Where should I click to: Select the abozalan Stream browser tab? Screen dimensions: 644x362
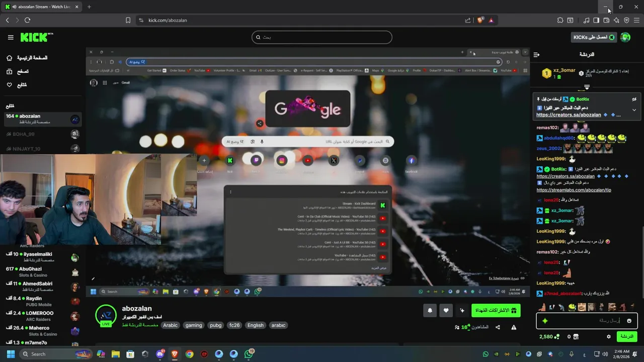click(x=42, y=7)
